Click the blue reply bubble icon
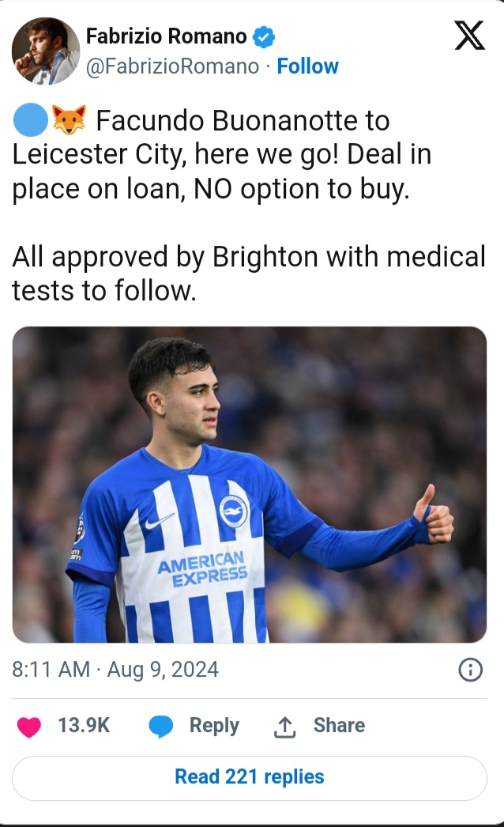504x827 pixels. (161, 727)
